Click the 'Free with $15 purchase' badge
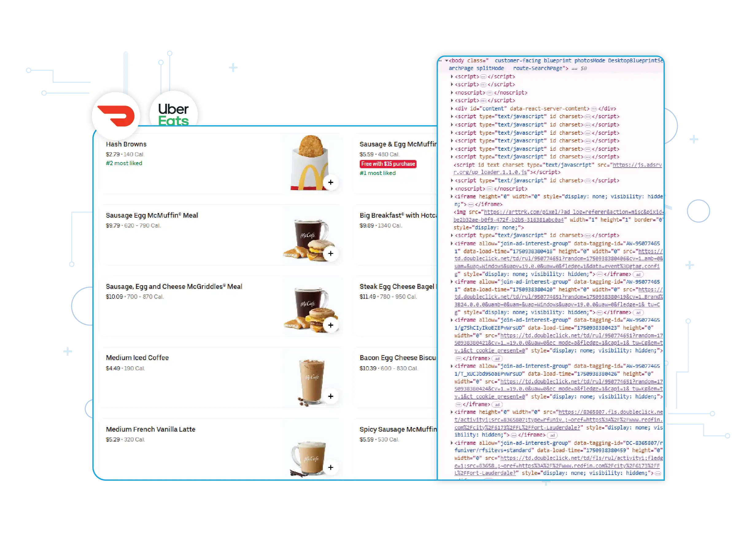Image resolution: width=756 pixels, height=536 pixels. coord(388,164)
